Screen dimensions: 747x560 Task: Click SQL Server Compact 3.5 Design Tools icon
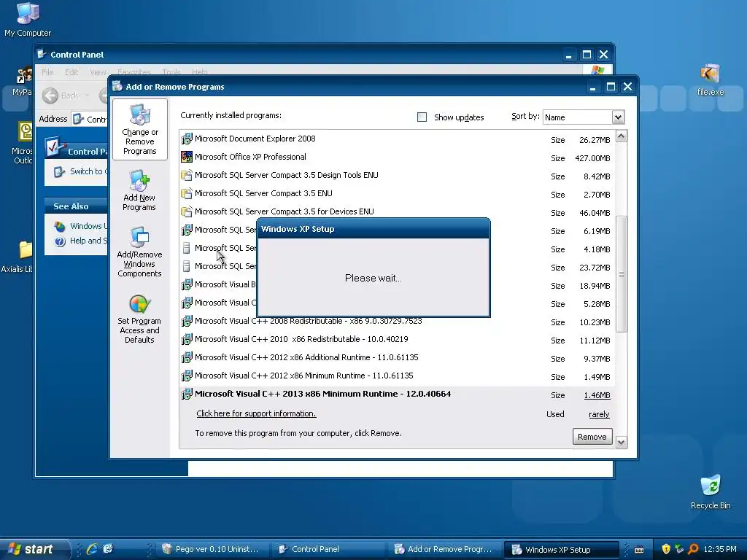point(187,175)
